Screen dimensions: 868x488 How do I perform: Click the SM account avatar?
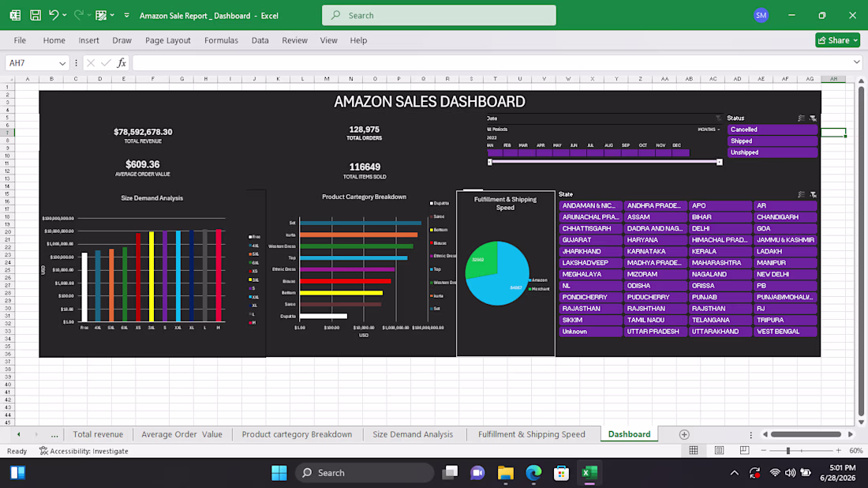click(761, 16)
